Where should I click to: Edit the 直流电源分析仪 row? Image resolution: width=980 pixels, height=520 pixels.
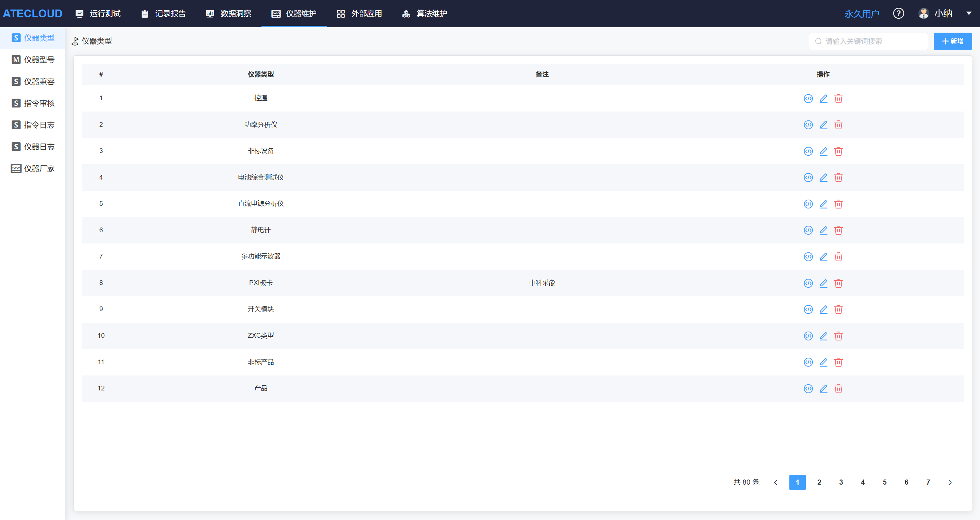823,204
